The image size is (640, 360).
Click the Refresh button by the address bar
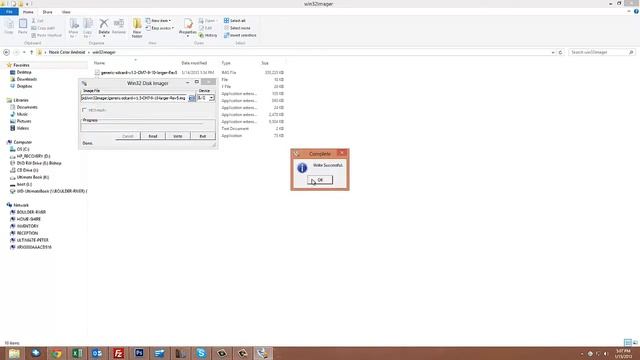(560, 52)
